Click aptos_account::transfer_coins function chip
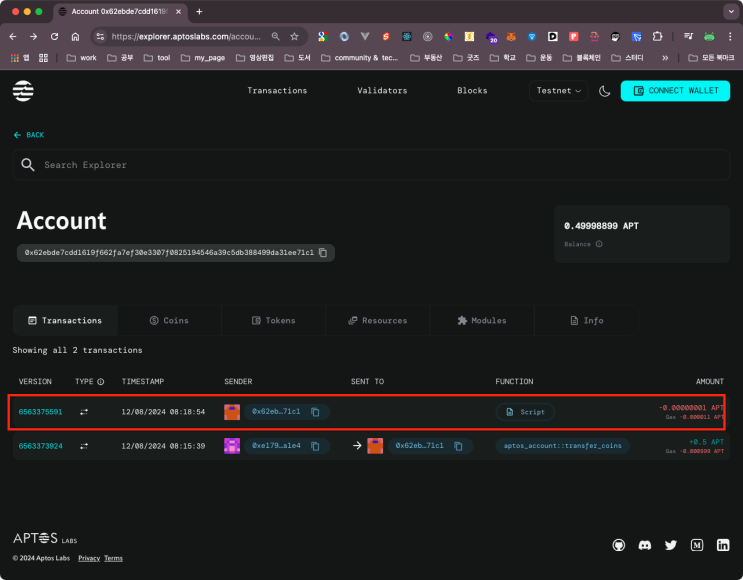Screen dimensions: 743x580 pyautogui.click(x=562, y=445)
